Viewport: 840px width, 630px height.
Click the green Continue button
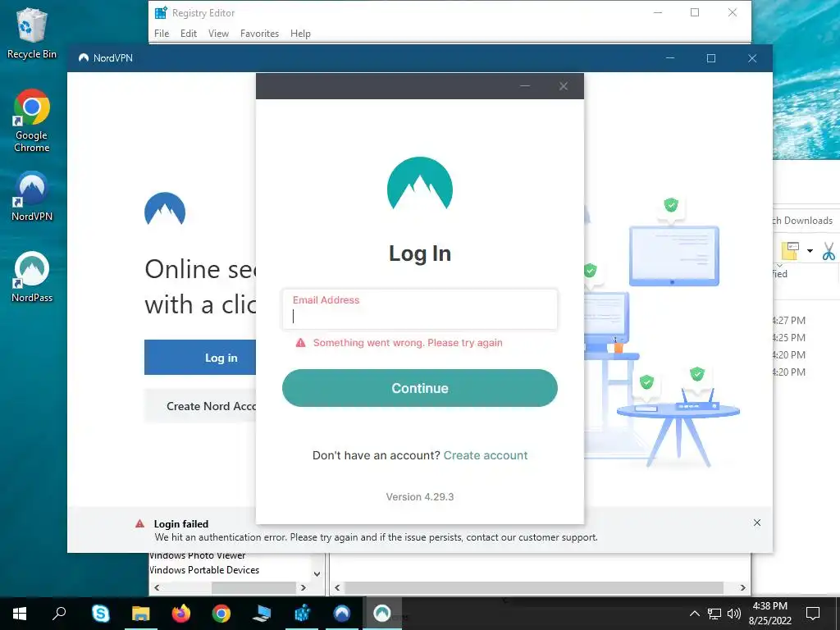420,388
